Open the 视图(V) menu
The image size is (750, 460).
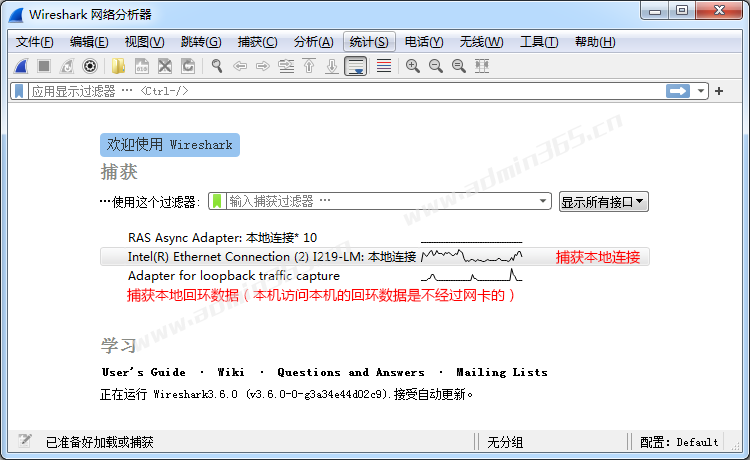pyautogui.click(x=144, y=42)
